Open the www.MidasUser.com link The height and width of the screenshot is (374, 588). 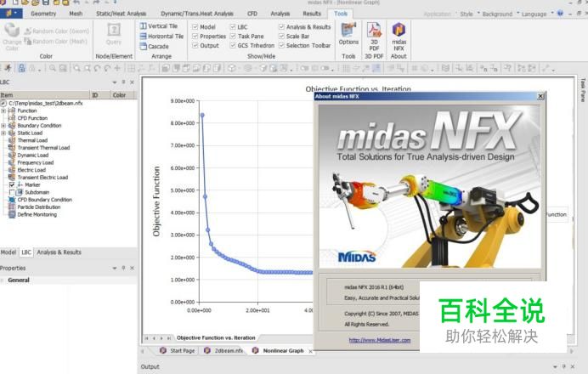pos(380,340)
